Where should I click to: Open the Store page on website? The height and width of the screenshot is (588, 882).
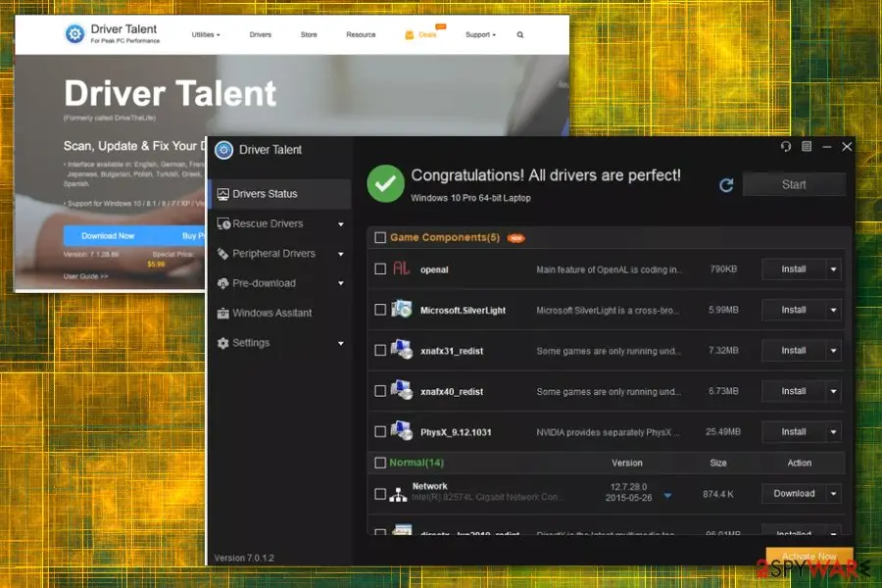309,35
